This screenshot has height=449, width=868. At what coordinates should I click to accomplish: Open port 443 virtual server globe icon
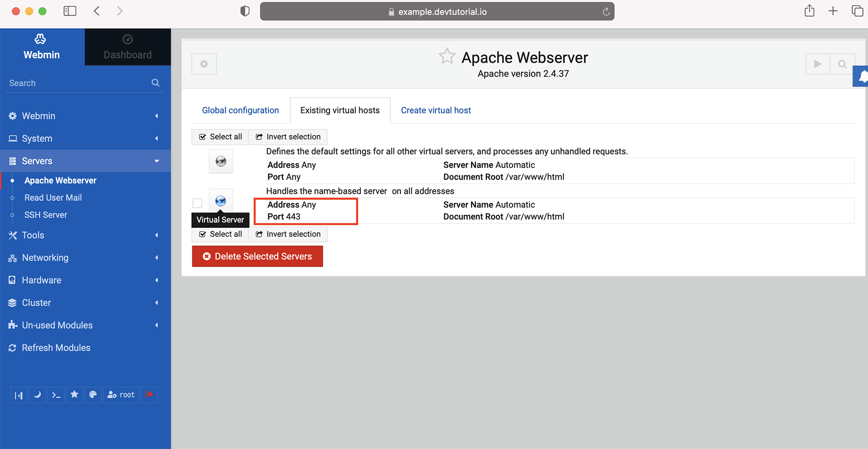point(221,201)
